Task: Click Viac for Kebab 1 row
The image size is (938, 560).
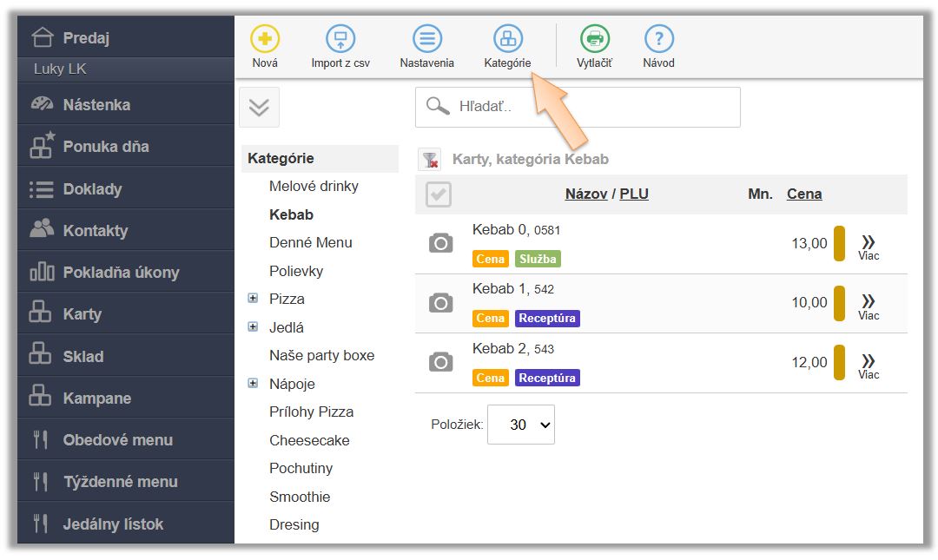Action: pos(869,305)
